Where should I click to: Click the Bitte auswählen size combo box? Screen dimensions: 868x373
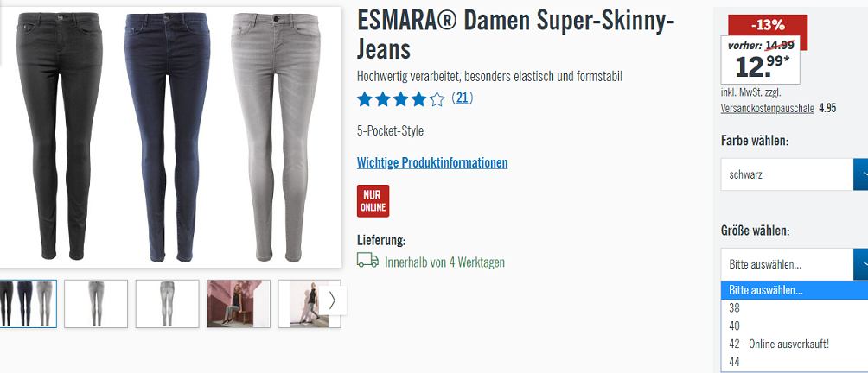(x=795, y=264)
